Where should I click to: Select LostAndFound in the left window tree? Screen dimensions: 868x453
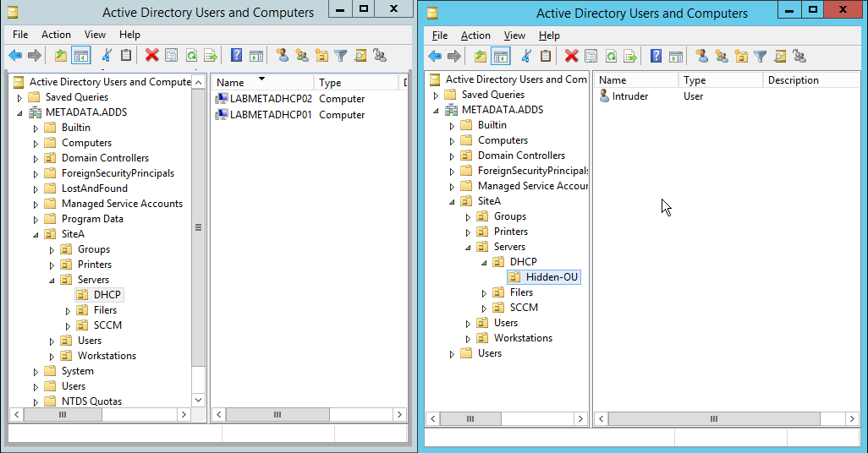[x=95, y=188]
